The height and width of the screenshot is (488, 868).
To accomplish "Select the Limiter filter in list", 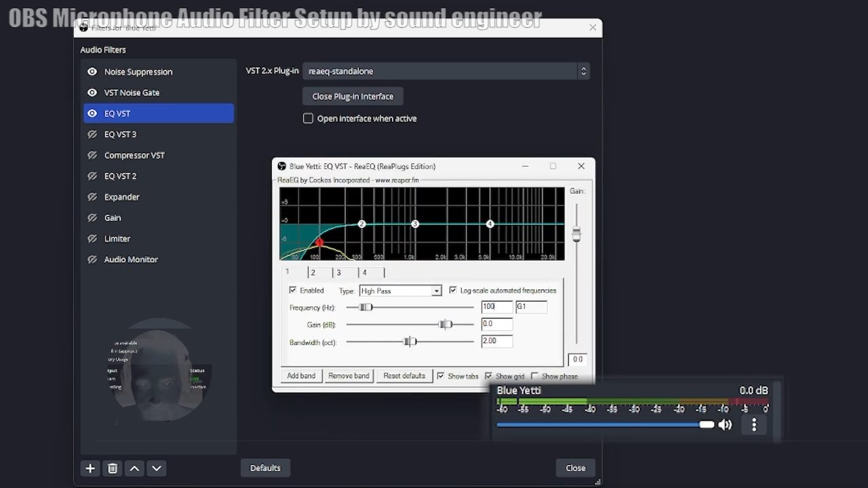I will tap(159, 239).
